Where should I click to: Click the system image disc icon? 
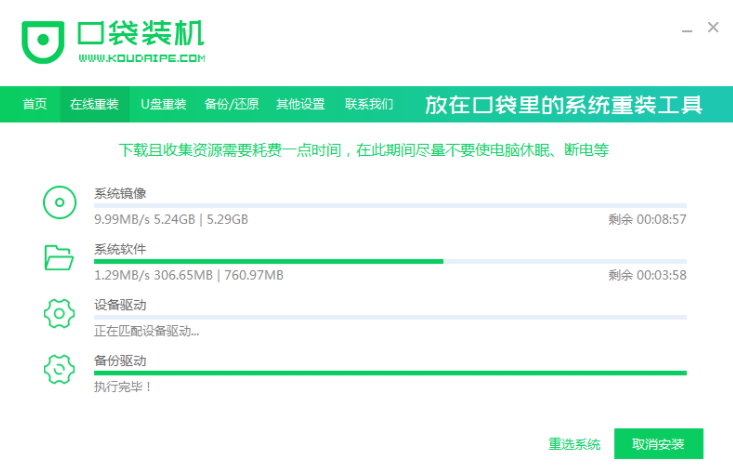coord(59,203)
